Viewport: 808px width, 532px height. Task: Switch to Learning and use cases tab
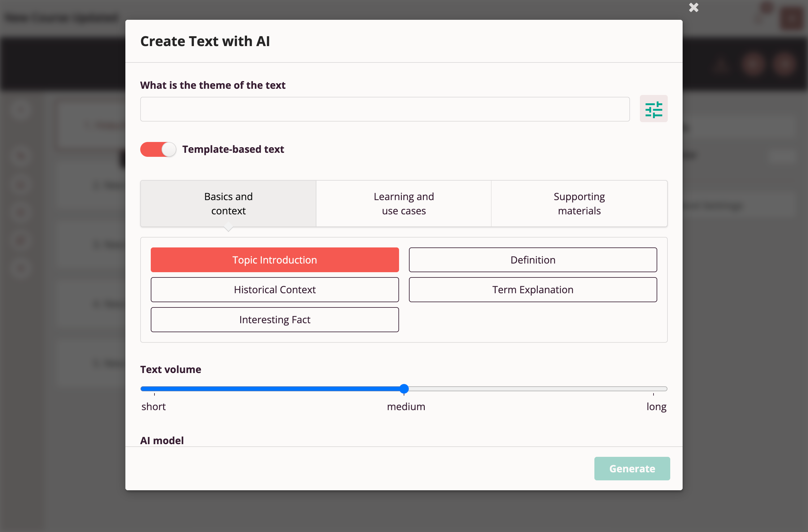[x=404, y=204]
